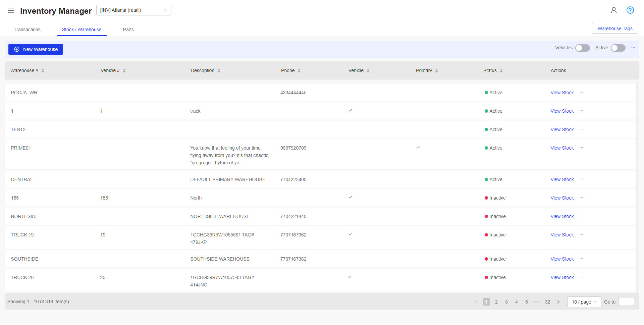Sort by Phone column arrows

pos(299,71)
